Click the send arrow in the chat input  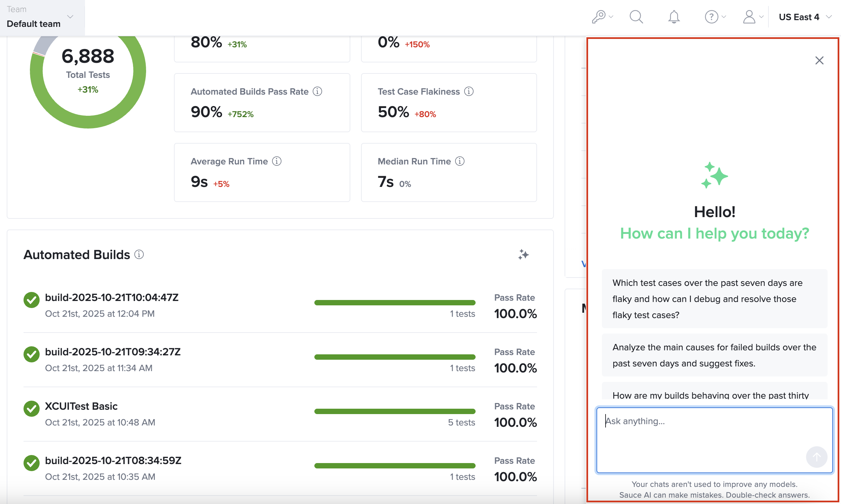pos(817,457)
